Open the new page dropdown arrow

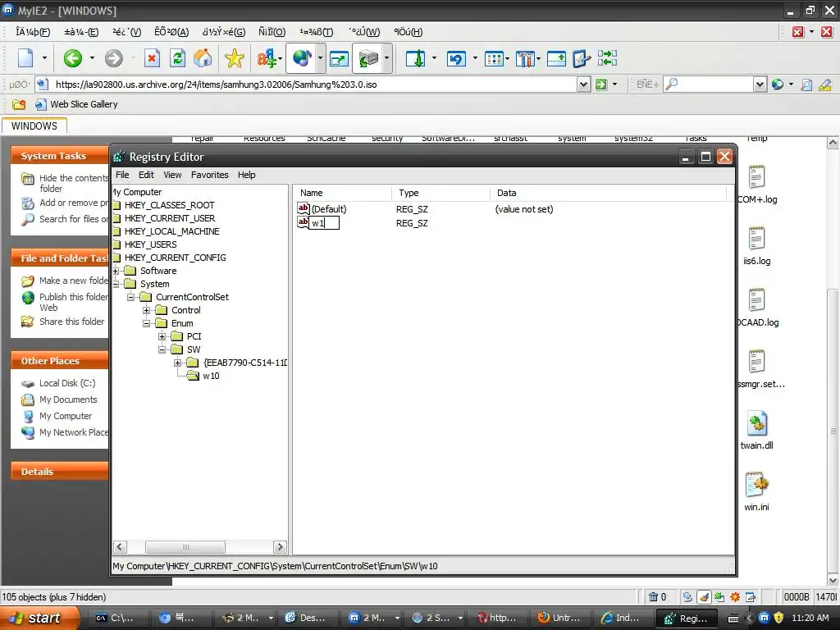click(x=44, y=58)
